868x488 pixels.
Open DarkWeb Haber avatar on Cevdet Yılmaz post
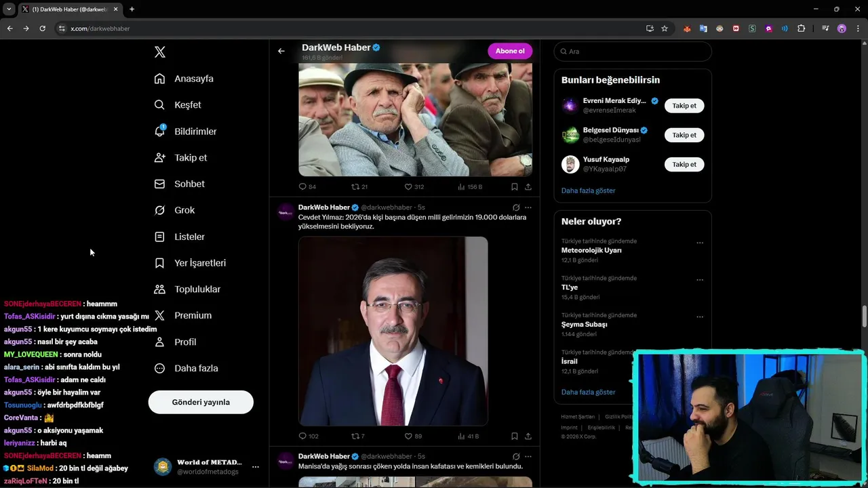point(285,212)
